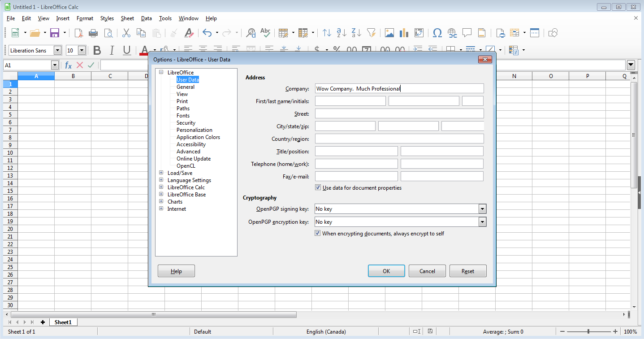
Task: Click Show Draw Functions shapes icon
Action: click(x=553, y=33)
